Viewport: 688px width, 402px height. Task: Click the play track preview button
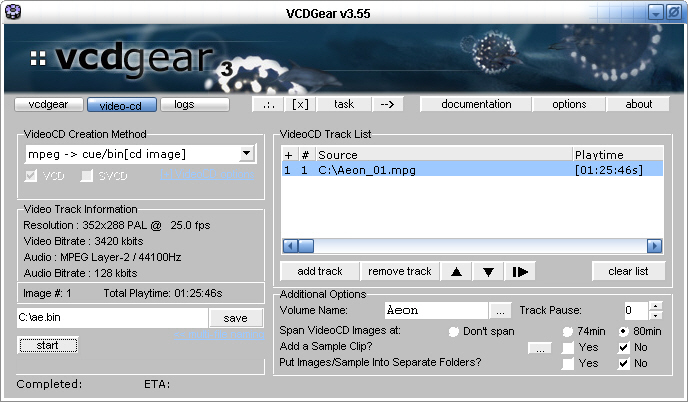[x=520, y=272]
